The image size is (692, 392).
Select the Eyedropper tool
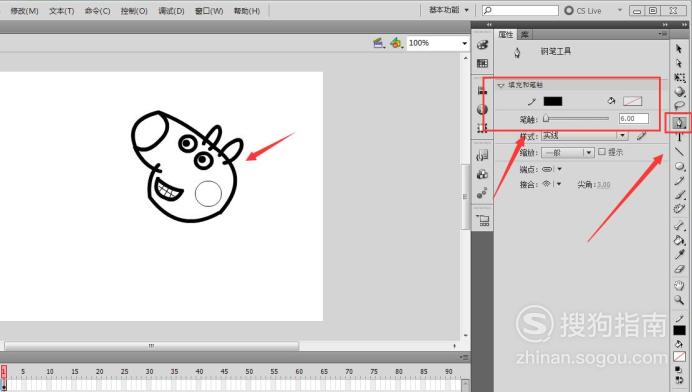(679, 255)
